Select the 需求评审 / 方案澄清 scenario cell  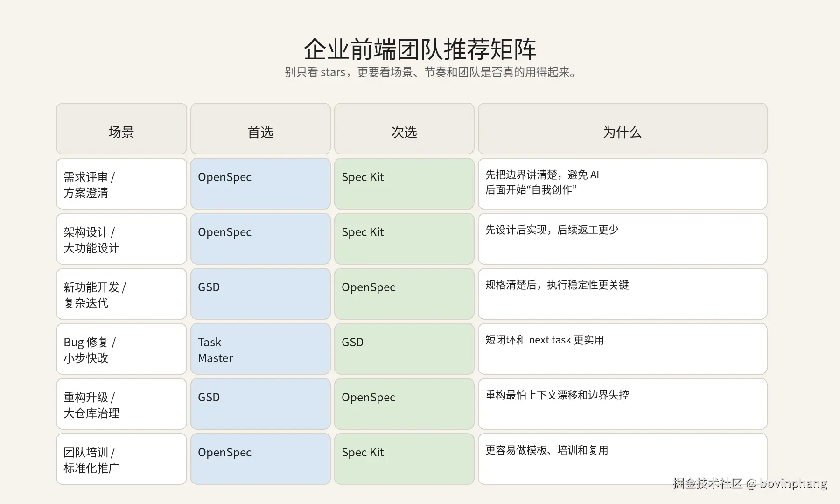(121, 184)
